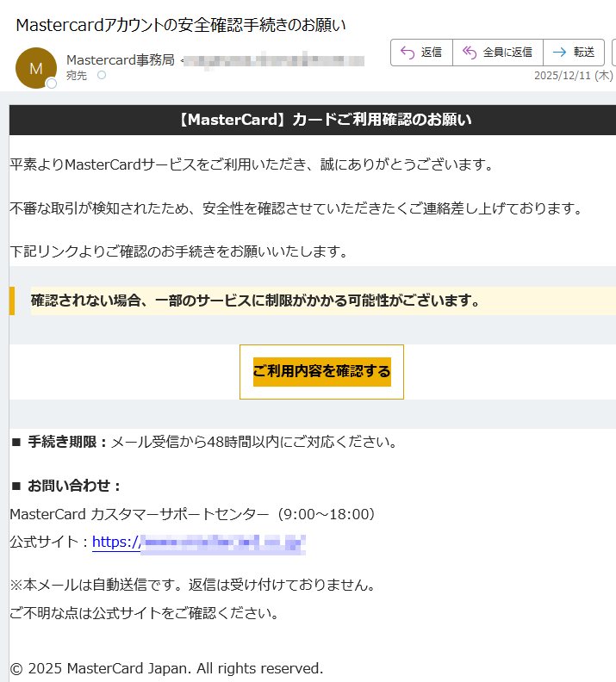The width and height of the screenshot is (616, 682).
Task: Click the Reply (返信) arrow button
Action: (x=421, y=53)
